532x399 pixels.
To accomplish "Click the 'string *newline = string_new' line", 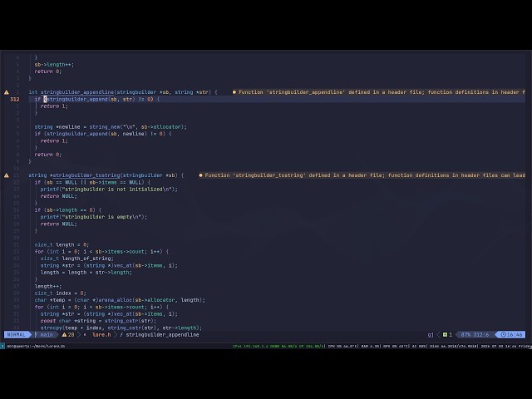I will pyautogui.click(x=111, y=127).
